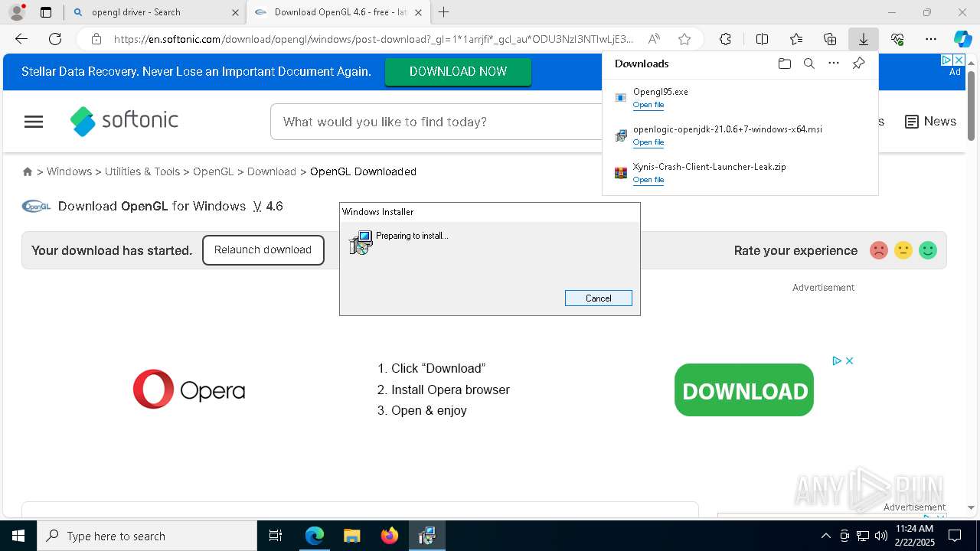This screenshot has height=551, width=980.
Task: Open the volume control icon
Action: (x=880, y=536)
